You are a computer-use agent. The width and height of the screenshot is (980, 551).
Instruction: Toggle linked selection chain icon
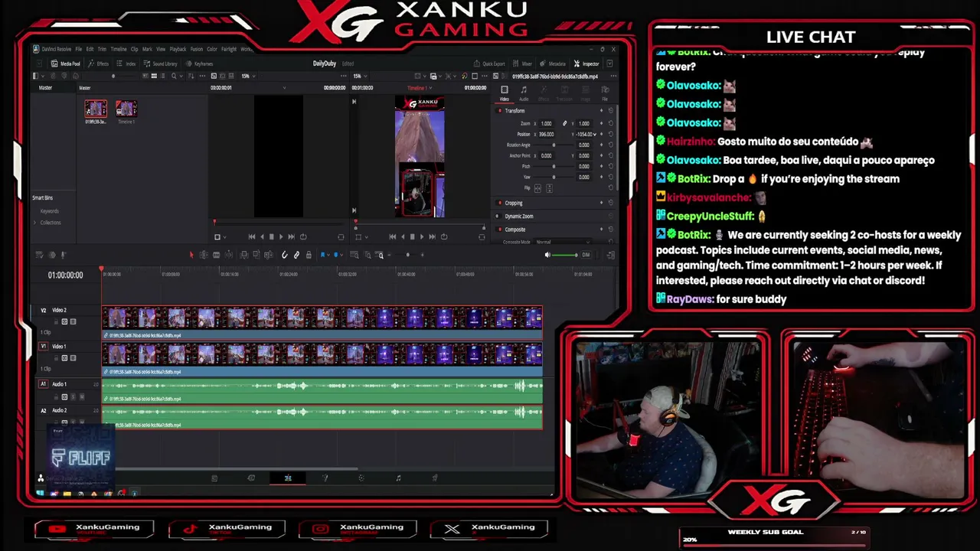[296, 255]
